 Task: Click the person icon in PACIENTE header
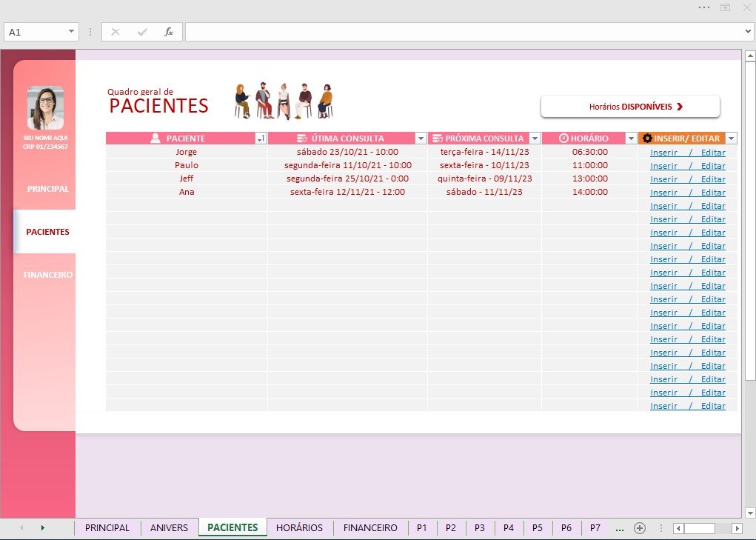pyautogui.click(x=155, y=139)
